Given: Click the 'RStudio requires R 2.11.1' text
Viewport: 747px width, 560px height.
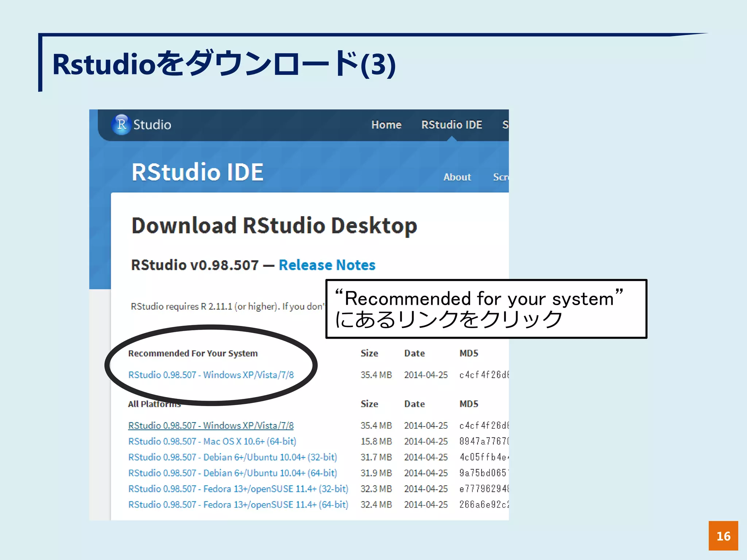Looking at the screenshot, I should [182, 307].
